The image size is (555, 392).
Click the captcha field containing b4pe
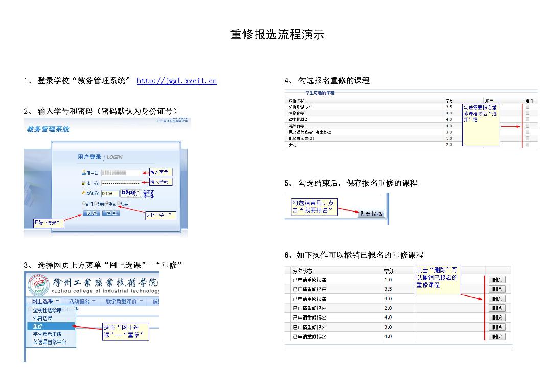pos(110,193)
